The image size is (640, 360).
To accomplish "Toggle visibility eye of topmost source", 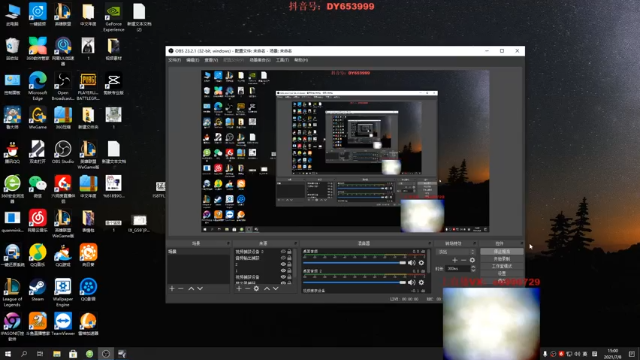I will [283, 252].
